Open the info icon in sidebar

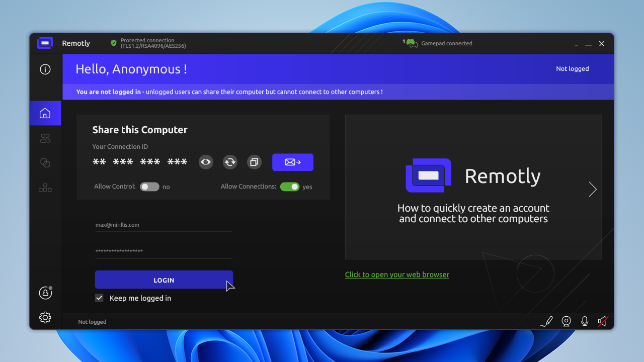click(45, 69)
